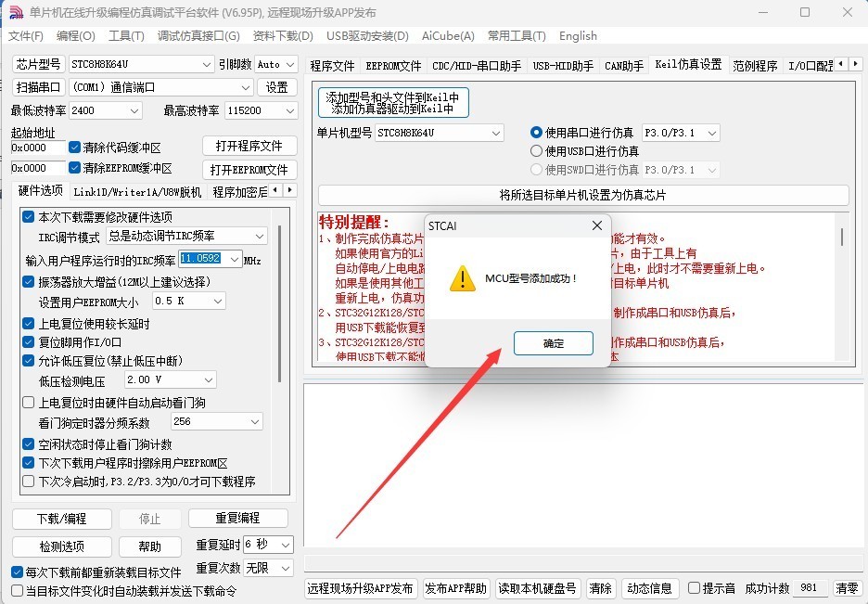Select 使用串口进行仿真 radio button
Image resolution: width=868 pixels, height=604 pixels.
(536, 133)
